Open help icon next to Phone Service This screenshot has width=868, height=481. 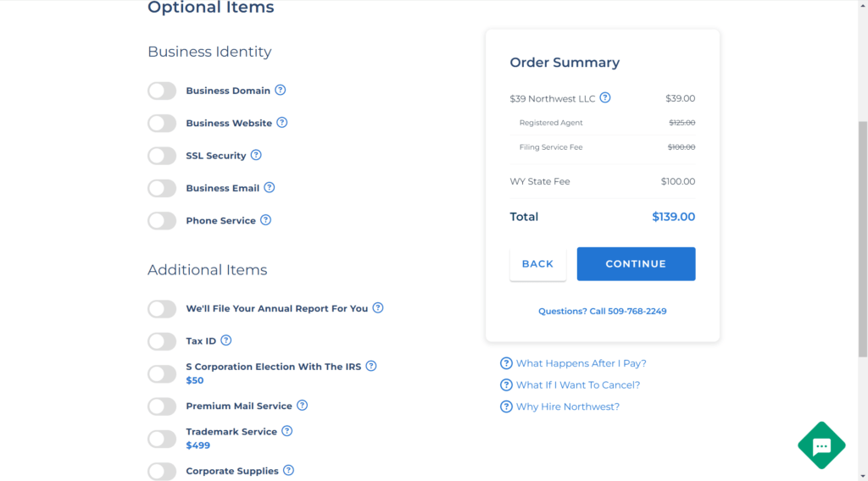point(265,220)
